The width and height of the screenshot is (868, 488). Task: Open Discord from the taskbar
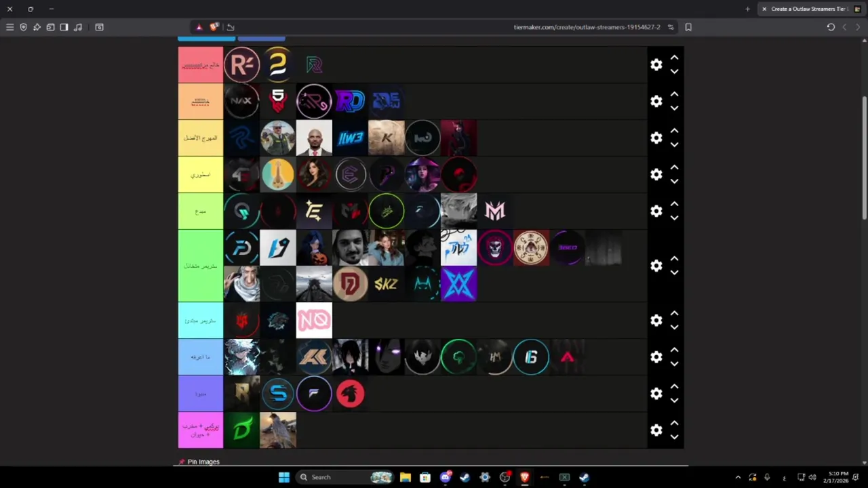point(446,477)
